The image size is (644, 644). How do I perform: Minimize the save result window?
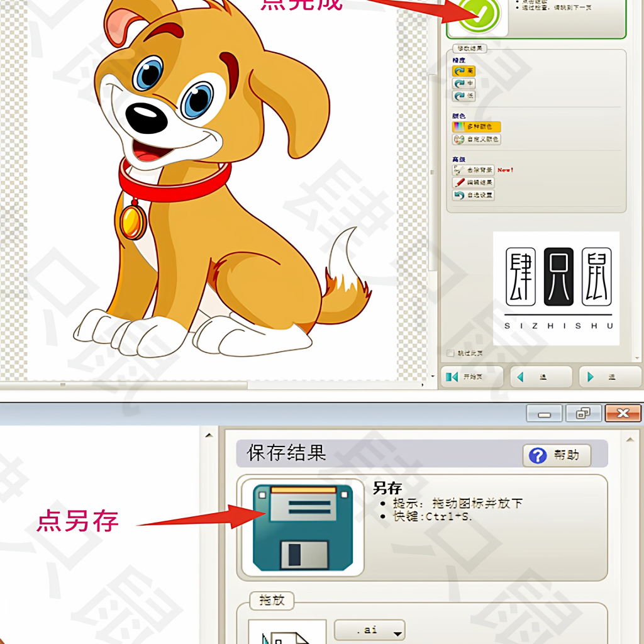[x=544, y=414]
